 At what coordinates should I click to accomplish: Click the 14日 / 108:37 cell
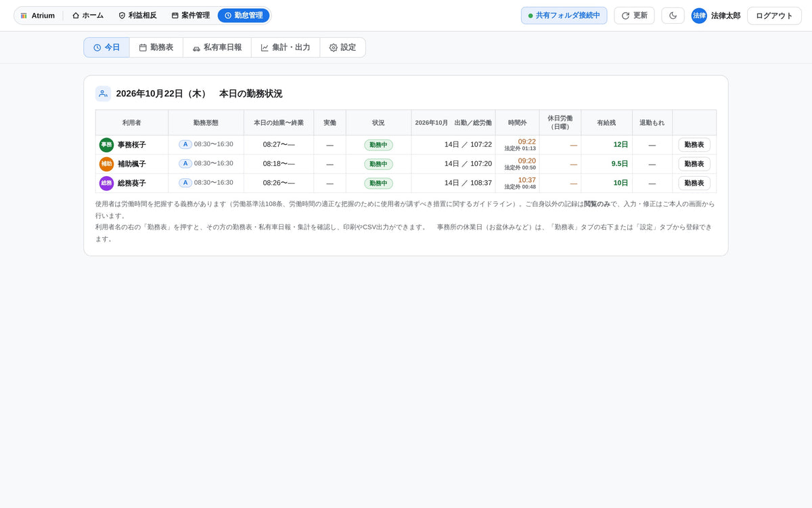tap(453, 183)
